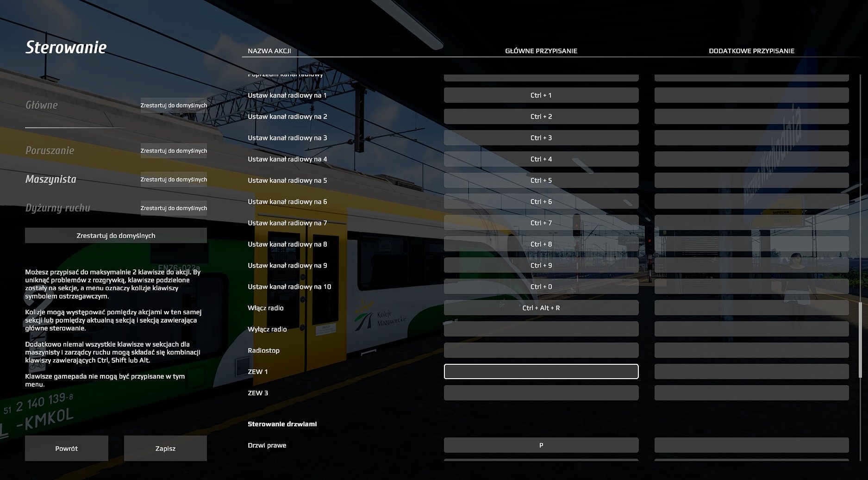This screenshot has height=480, width=868.
Task: Edit Ctrl + 8 main binding
Action: (541, 244)
